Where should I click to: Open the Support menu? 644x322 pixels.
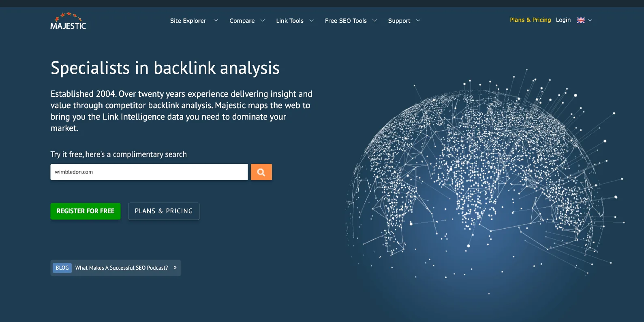tap(399, 21)
